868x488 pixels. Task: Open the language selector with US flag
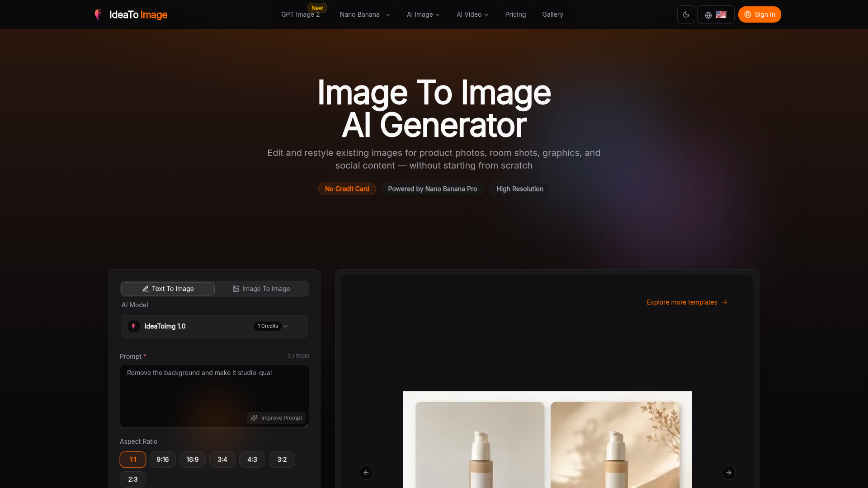pos(716,14)
